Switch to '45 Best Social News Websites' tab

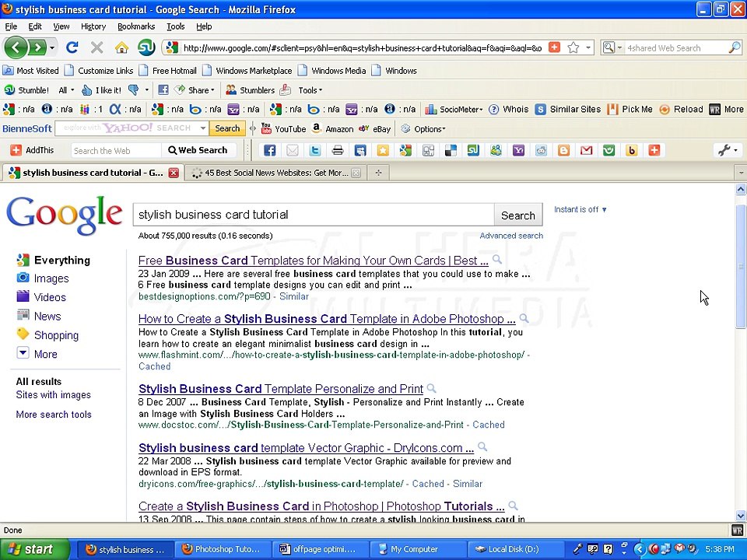coord(276,173)
